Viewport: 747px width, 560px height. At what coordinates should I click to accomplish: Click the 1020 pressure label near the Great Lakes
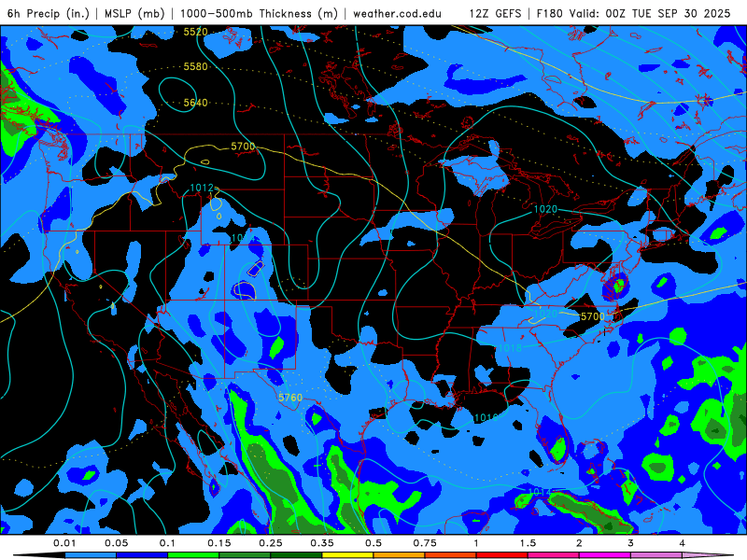click(x=545, y=209)
